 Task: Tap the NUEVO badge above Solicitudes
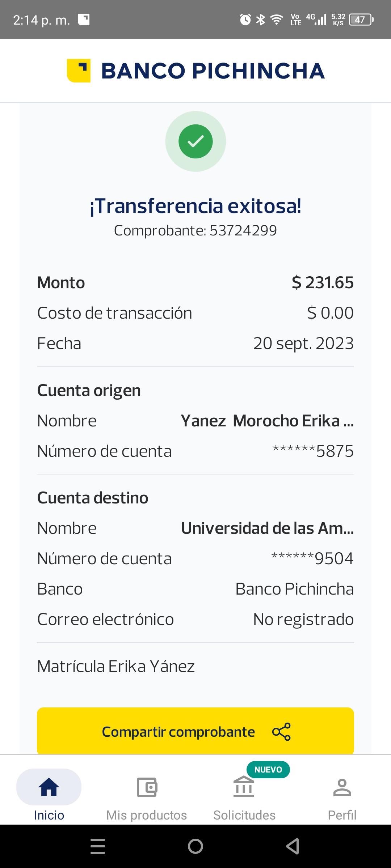click(268, 769)
